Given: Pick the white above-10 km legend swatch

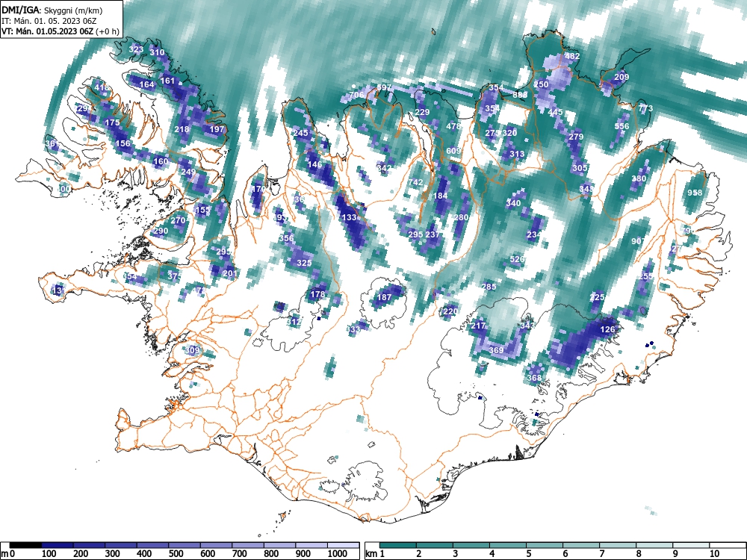Looking at the screenshot, I should (x=727, y=545).
